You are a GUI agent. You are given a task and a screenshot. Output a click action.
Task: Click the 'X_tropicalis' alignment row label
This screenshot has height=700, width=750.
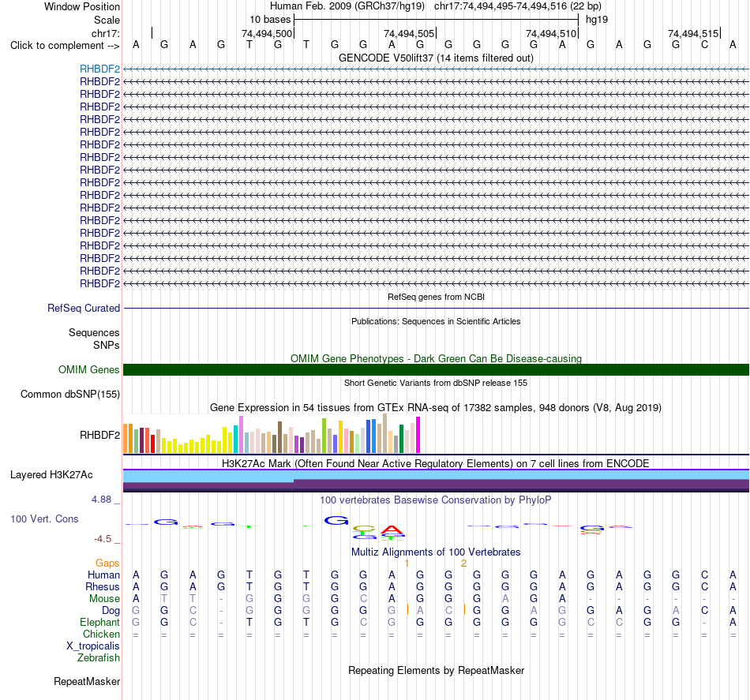tap(93, 646)
